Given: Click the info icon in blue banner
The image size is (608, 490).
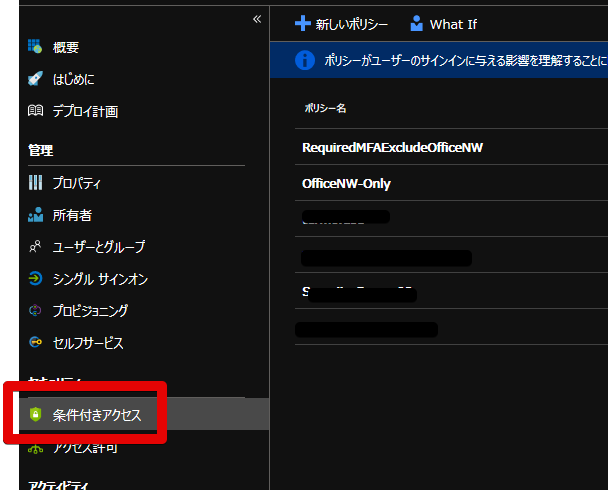Looking at the screenshot, I should pyautogui.click(x=305, y=60).
